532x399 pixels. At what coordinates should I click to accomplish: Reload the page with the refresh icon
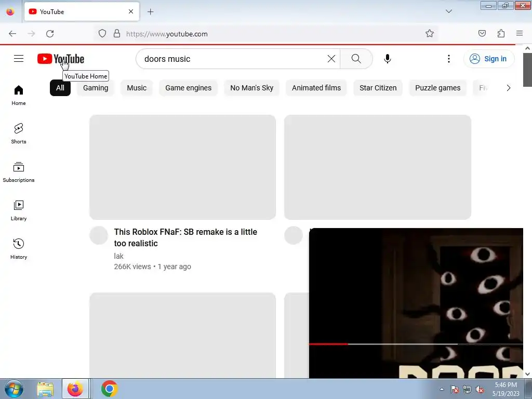(50, 34)
